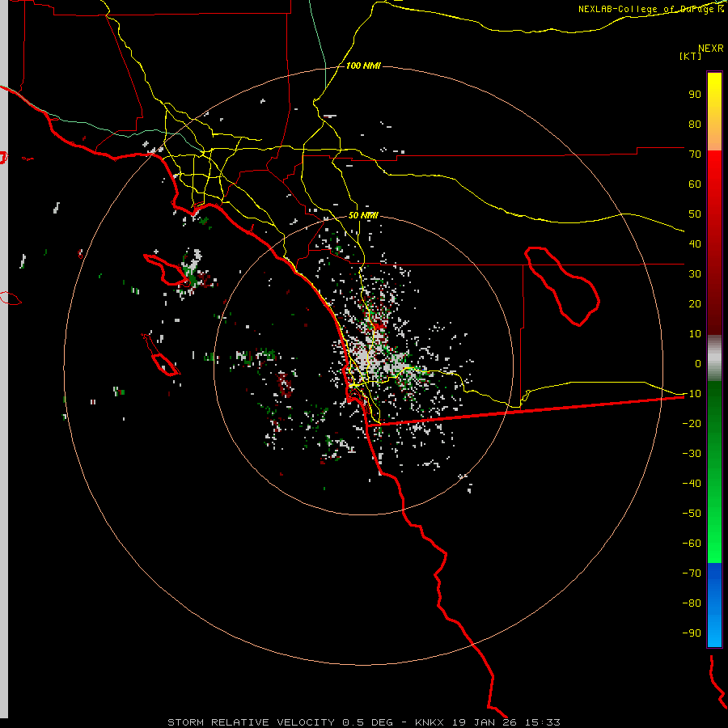Viewport: 728px width, 728px height.
Task: Click the NEXR label above the color scale
Action: pos(710,48)
